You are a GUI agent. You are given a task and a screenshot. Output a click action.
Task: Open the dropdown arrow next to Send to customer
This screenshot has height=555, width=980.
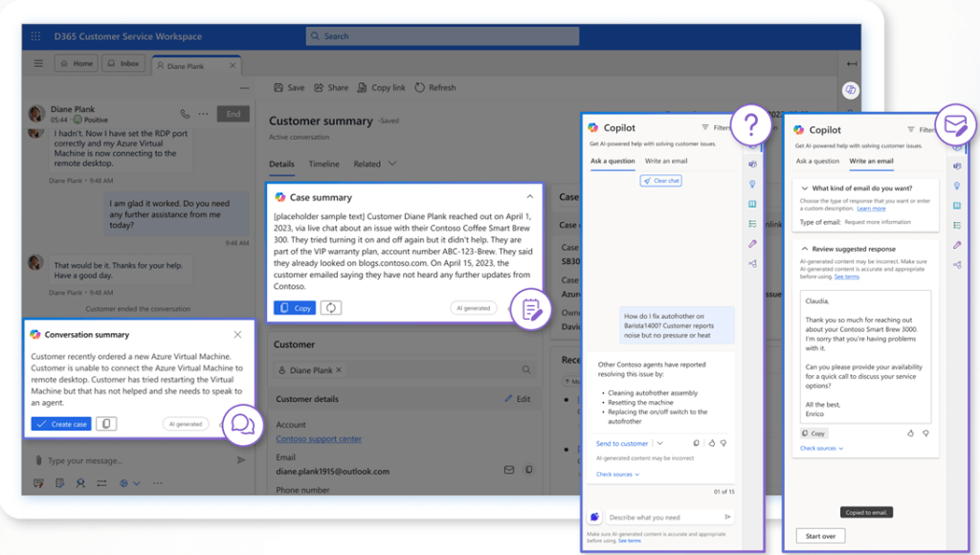(x=660, y=443)
